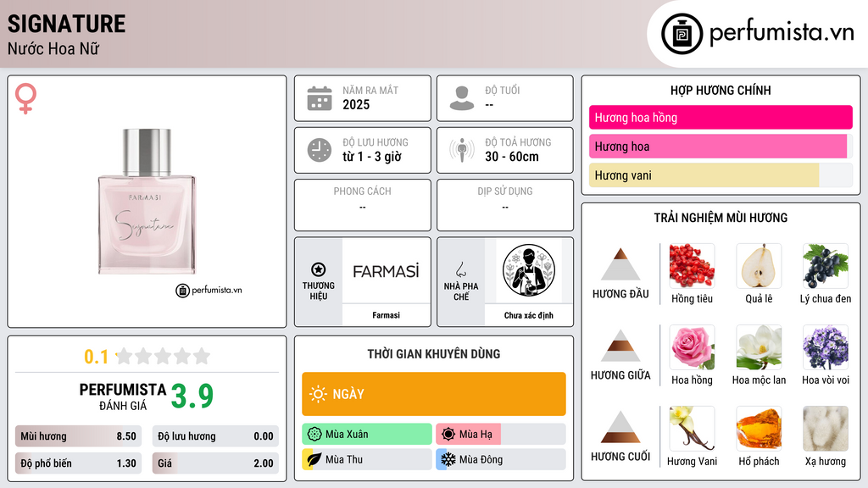Image resolution: width=868 pixels, height=488 pixels.
Task: Click the sun icon in the Ngày bar
Action: (x=318, y=394)
